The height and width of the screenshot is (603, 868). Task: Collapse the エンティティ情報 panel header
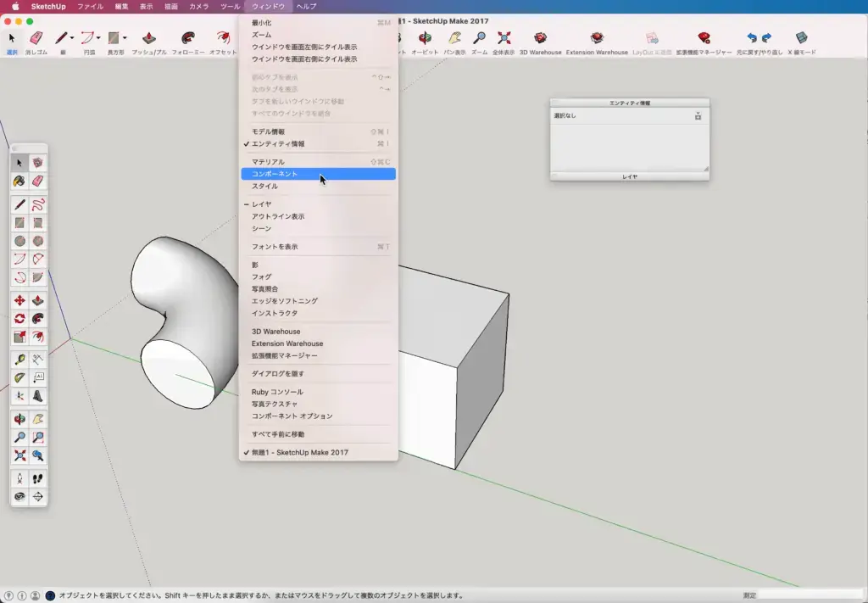point(630,103)
